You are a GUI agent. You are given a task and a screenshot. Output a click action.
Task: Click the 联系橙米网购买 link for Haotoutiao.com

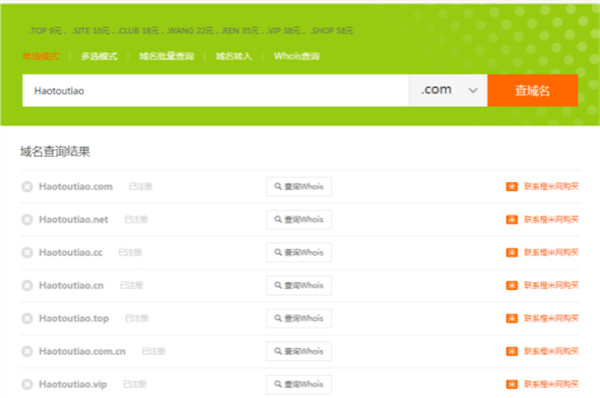(551, 186)
